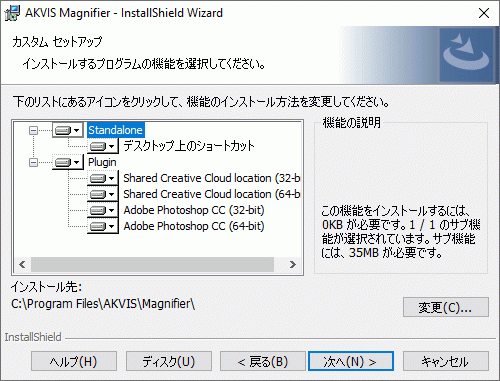Close the InstallShield Wizard window
The height and width of the screenshot is (381, 500).
(x=484, y=13)
